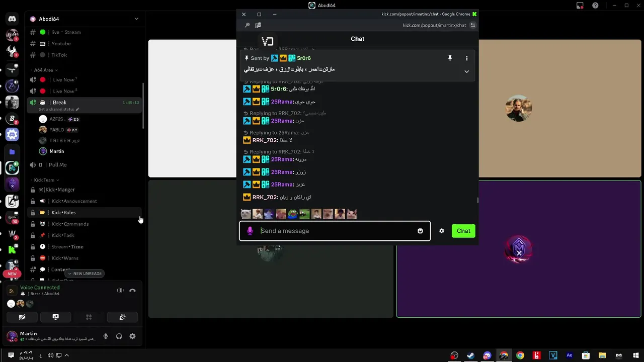Open the Kick chat vertical scrollbar
Screen dimensions: 644x362
(x=477, y=200)
